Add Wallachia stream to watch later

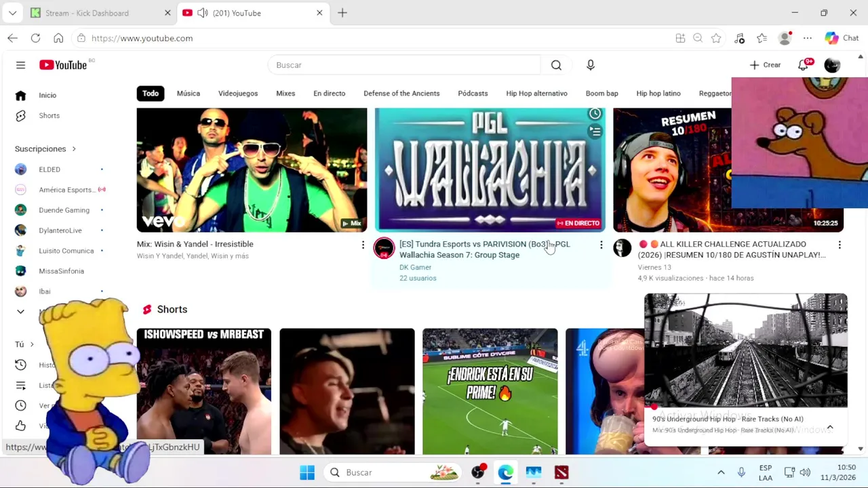click(595, 114)
